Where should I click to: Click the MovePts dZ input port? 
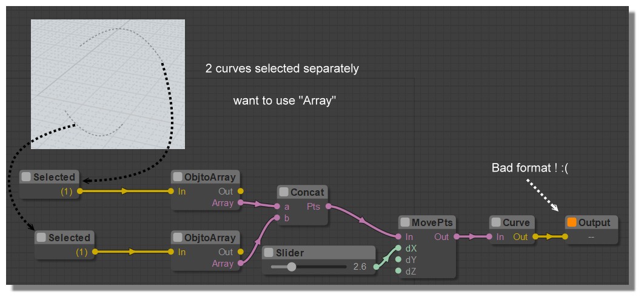pos(398,270)
